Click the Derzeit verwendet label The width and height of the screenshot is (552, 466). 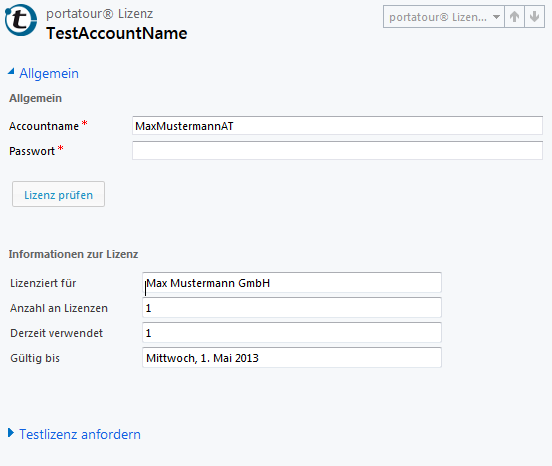56,333
